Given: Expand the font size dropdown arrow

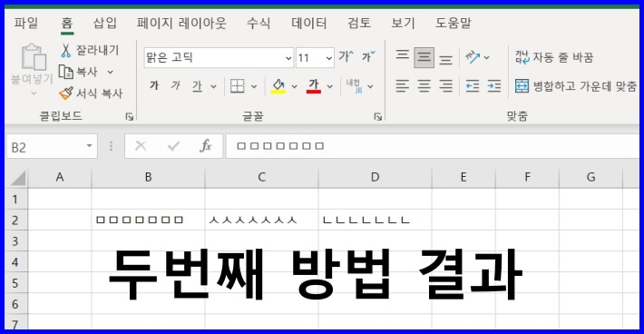Looking at the screenshot, I should tap(329, 58).
